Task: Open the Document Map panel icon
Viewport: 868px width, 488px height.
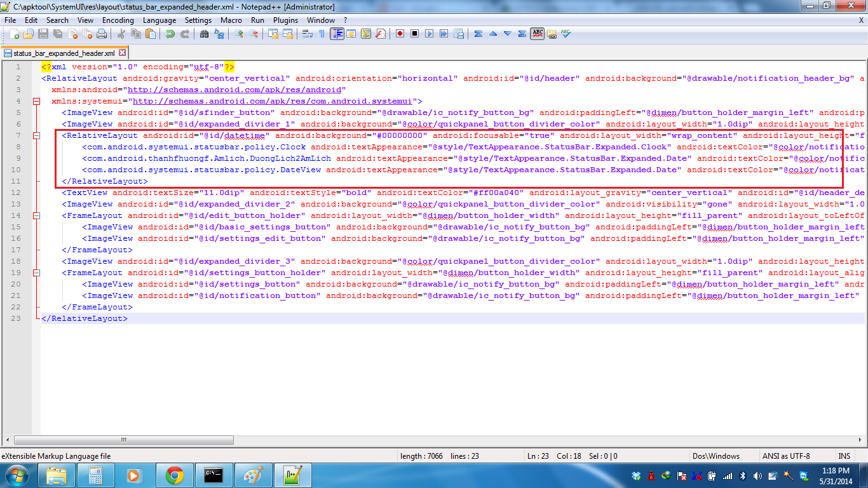Action: 366,34
